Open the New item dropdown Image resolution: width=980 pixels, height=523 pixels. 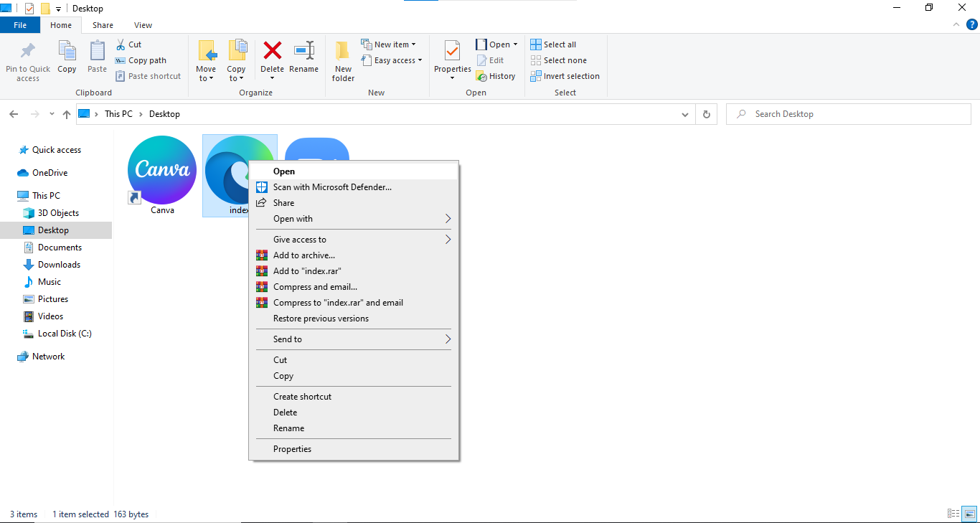tap(388, 44)
